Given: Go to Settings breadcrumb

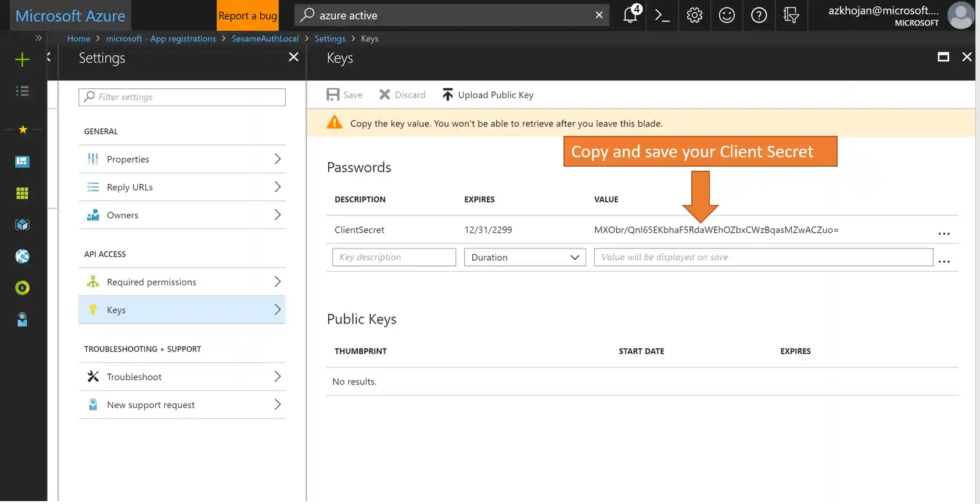Looking at the screenshot, I should (329, 38).
